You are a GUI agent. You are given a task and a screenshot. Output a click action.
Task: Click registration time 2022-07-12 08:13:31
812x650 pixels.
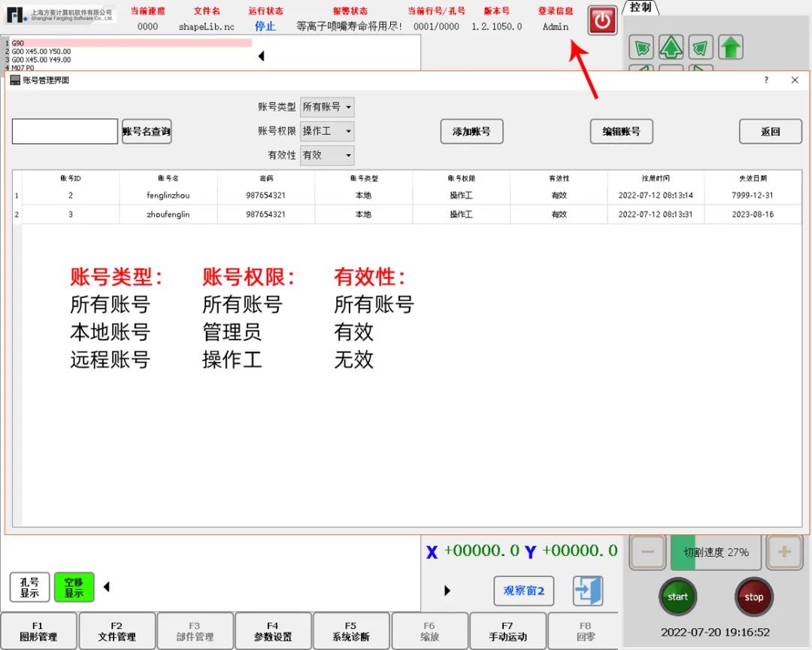pyautogui.click(x=656, y=214)
